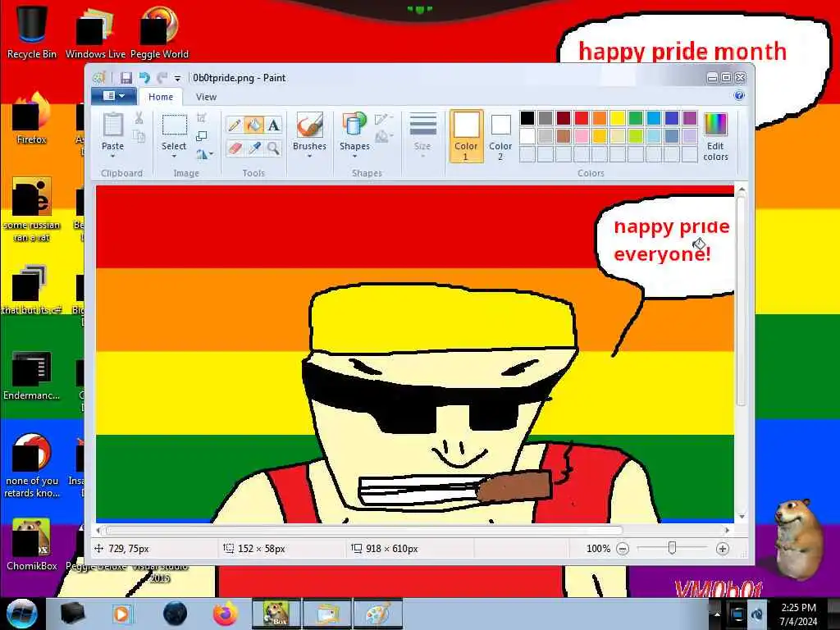Click the Undo arrow
Image resolution: width=840 pixels, height=630 pixels.
(144, 78)
